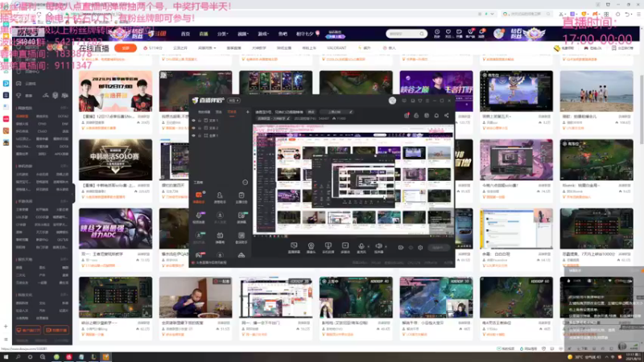
Task: Expand the 游戏 dropdown in Douyu navigation
Action: tap(263, 34)
